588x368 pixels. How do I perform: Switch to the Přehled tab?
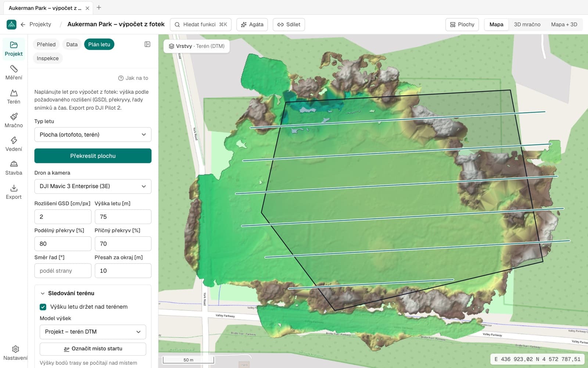point(46,45)
